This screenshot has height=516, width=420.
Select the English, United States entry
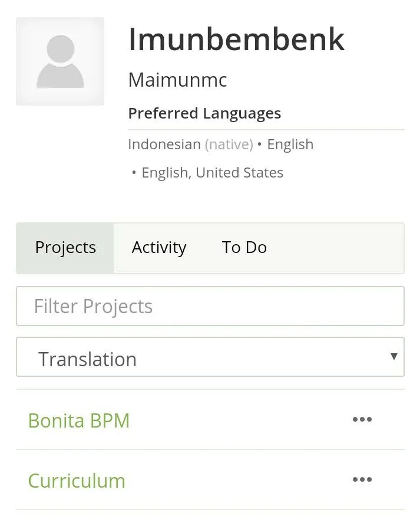pyautogui.click(x=212, y=173)
